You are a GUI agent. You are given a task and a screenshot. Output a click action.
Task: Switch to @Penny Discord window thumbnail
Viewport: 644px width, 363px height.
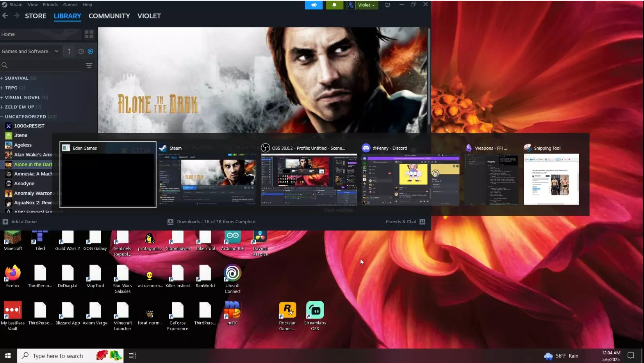coord(410,175)
